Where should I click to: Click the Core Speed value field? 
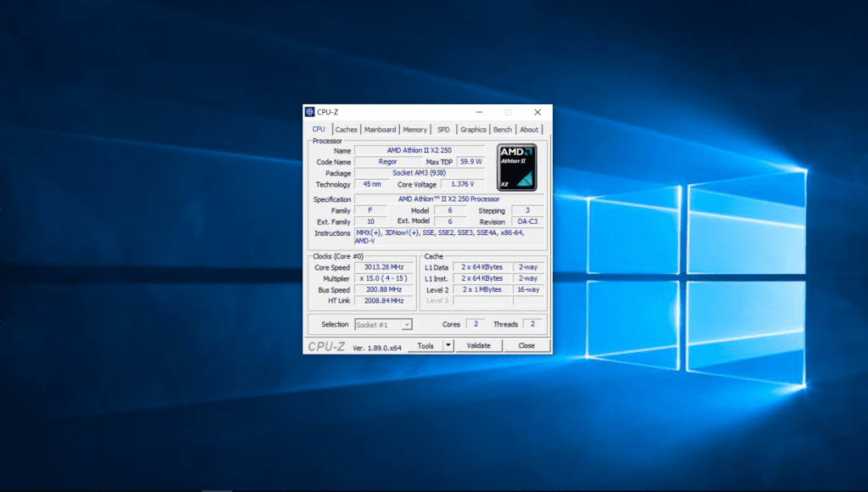[x=384, y=267]
